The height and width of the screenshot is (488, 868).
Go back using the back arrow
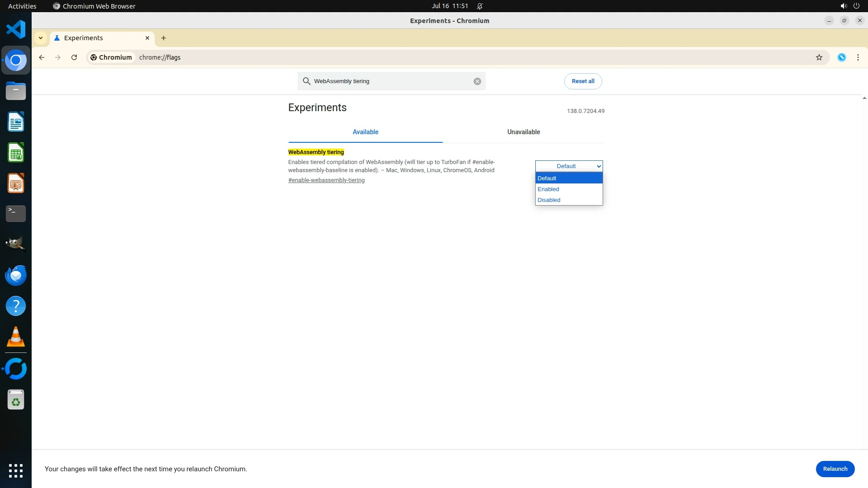(42, 57)
